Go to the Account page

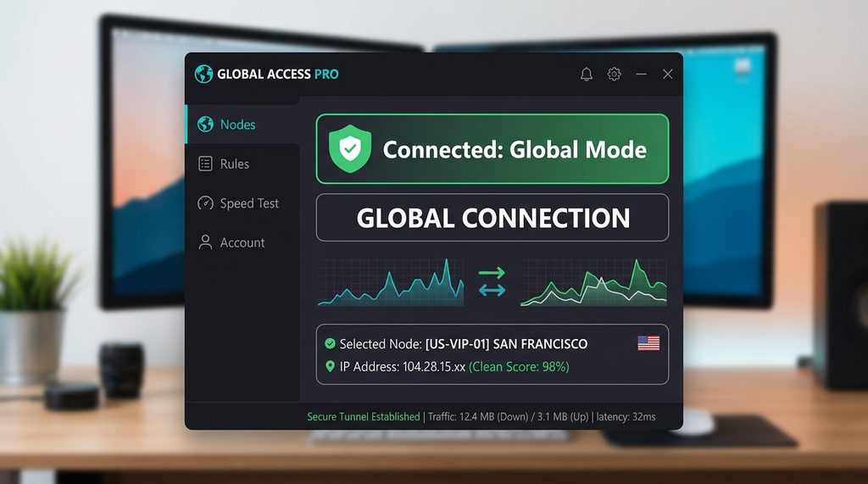[242, 242]
